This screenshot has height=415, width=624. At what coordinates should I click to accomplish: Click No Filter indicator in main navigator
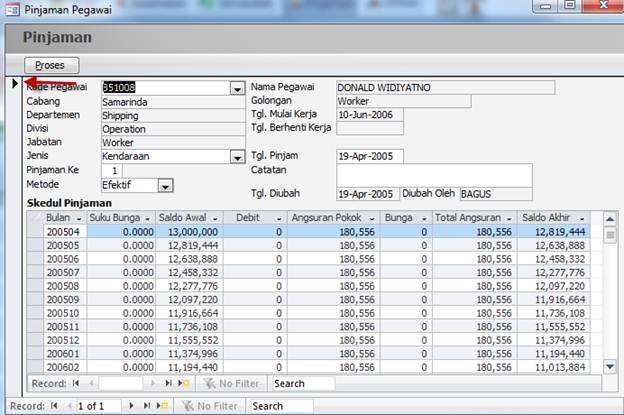210,406
